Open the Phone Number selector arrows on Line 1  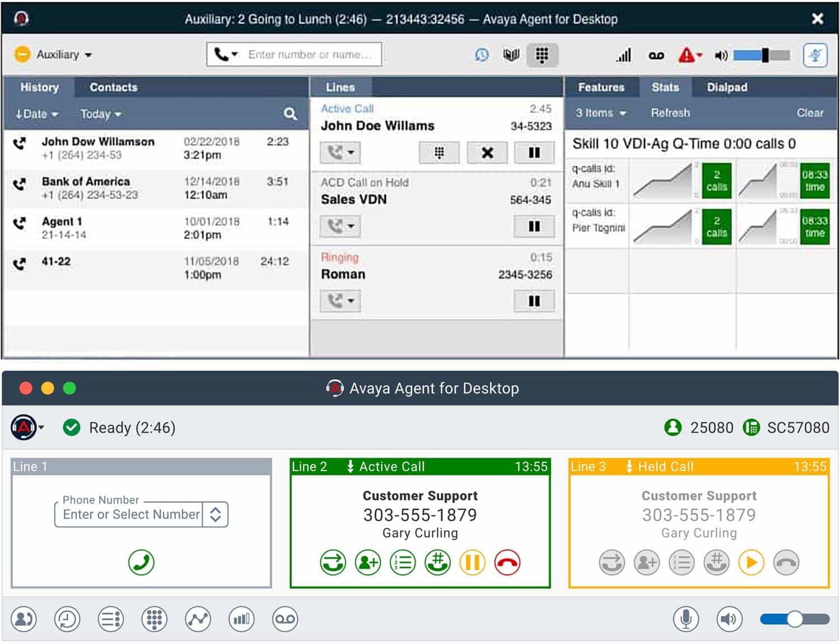215,515
